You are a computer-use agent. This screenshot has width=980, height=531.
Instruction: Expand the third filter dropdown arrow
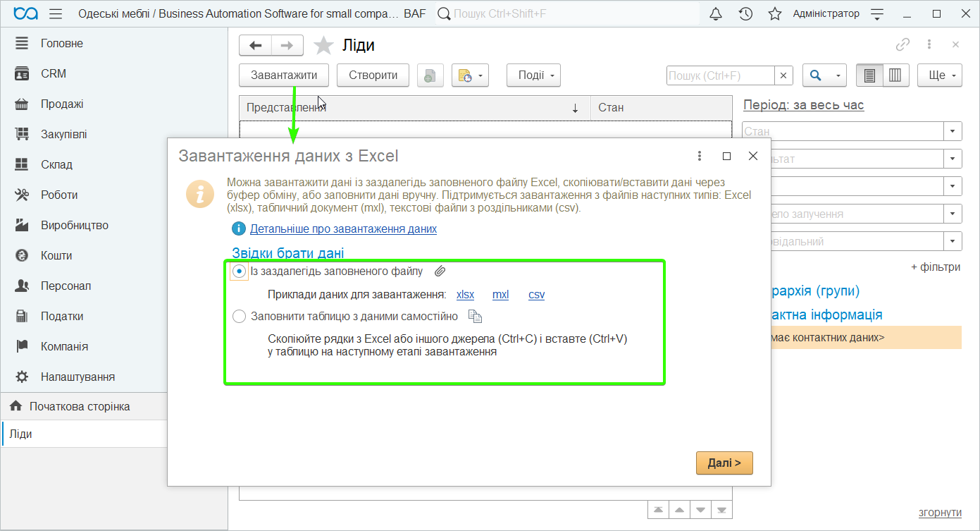click(953, 186)
